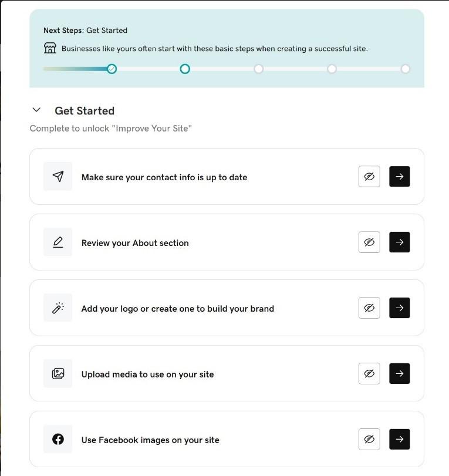Select the completed first progress step

point(112,69)
